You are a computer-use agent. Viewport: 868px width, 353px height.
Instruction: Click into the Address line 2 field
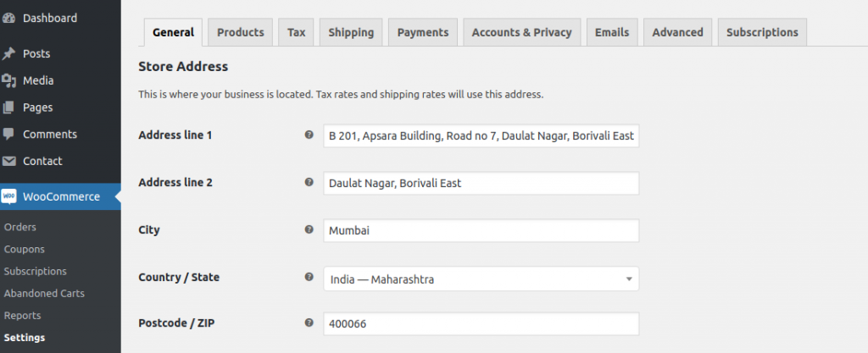(x=481, y=183)
